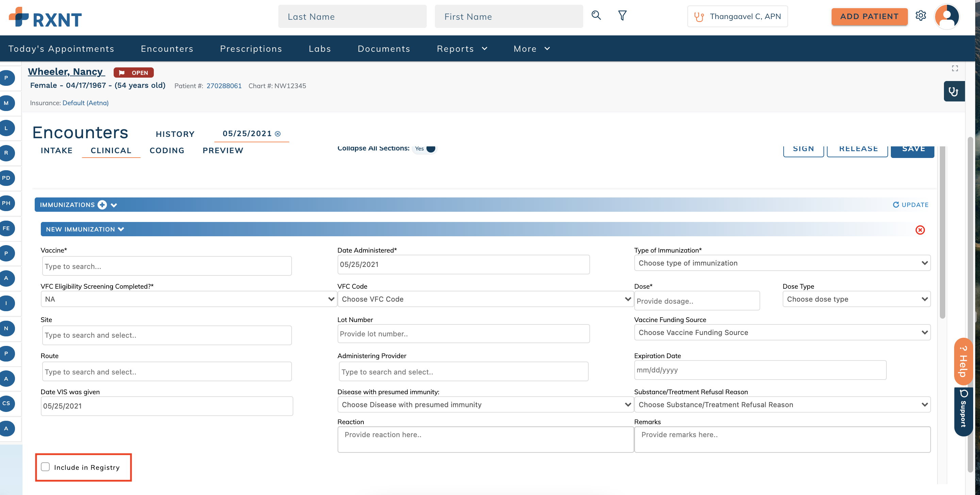Click the Provide dosage field
Screen dimensions: 980x495
click(697, 301)
